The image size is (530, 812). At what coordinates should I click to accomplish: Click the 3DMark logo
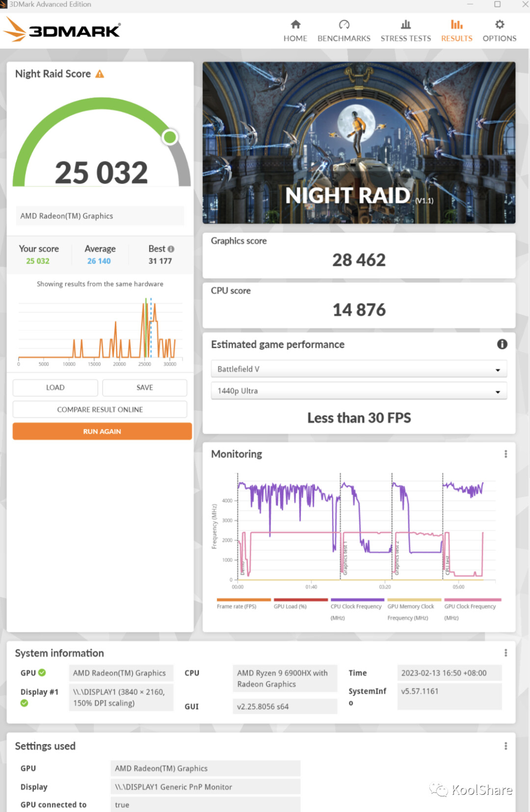(62, 30)
